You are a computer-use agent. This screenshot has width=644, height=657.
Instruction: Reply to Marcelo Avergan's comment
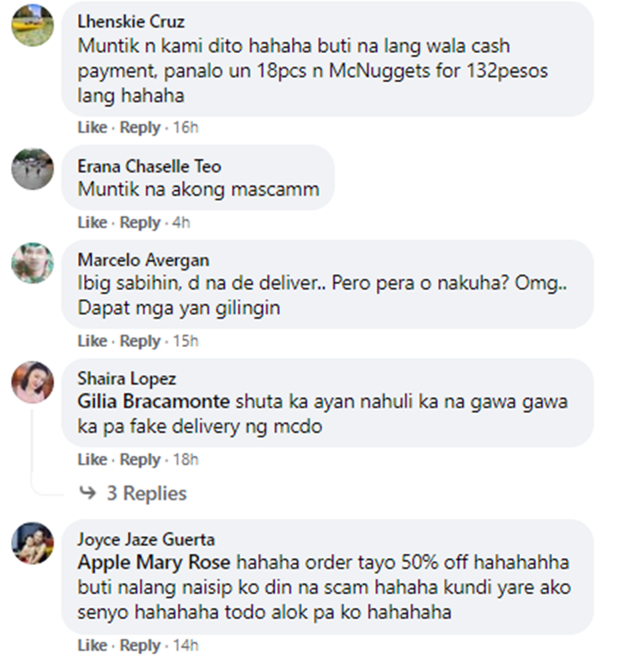140,341
